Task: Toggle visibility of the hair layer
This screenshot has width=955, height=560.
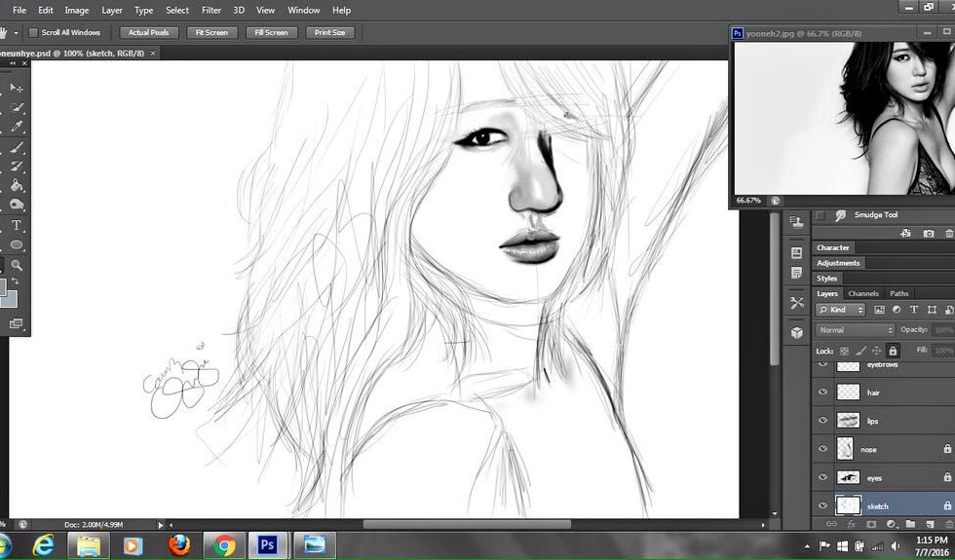Action: coord(823,392)
